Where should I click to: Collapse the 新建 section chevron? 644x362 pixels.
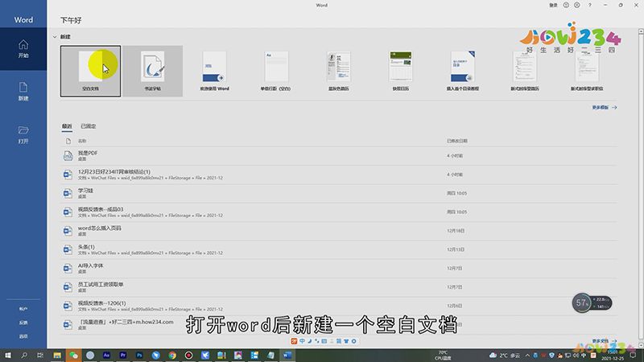point(55,37)
